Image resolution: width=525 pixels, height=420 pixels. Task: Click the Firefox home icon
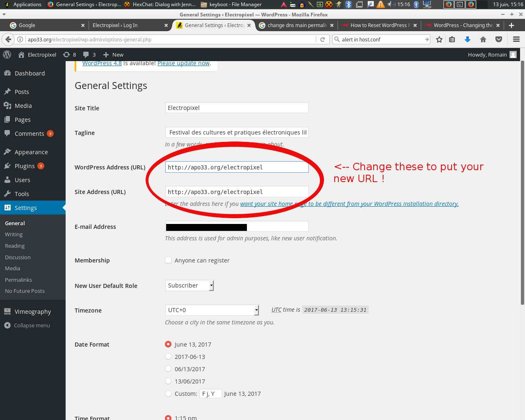tap(483, 39)
